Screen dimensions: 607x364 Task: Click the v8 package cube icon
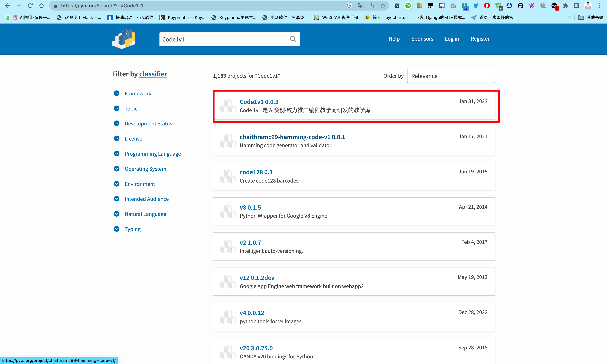click(227, 212)
